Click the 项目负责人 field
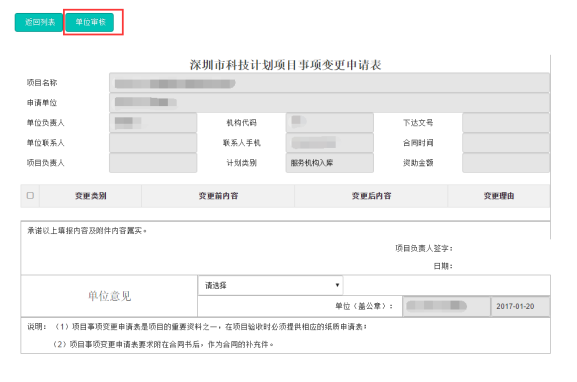 tap(153, 163)
